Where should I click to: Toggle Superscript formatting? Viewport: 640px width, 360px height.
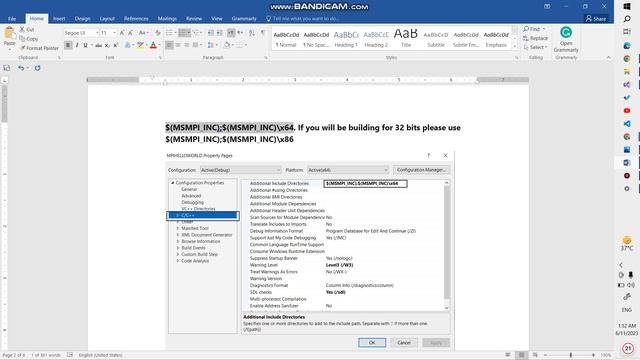[x=116, y=45]
